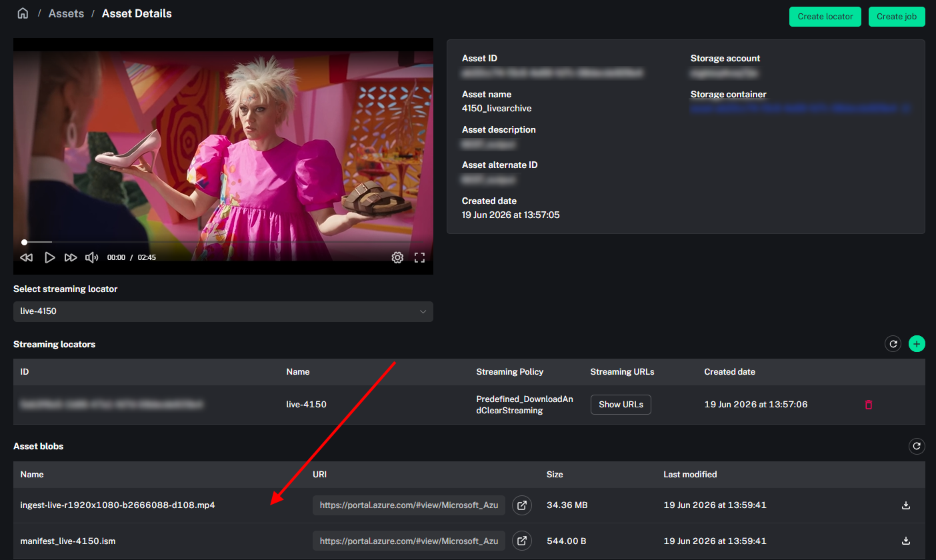The width and height of the screenshot is (936, 560).
Task: Click the Create job button
Action: click(x=897, y=17)
